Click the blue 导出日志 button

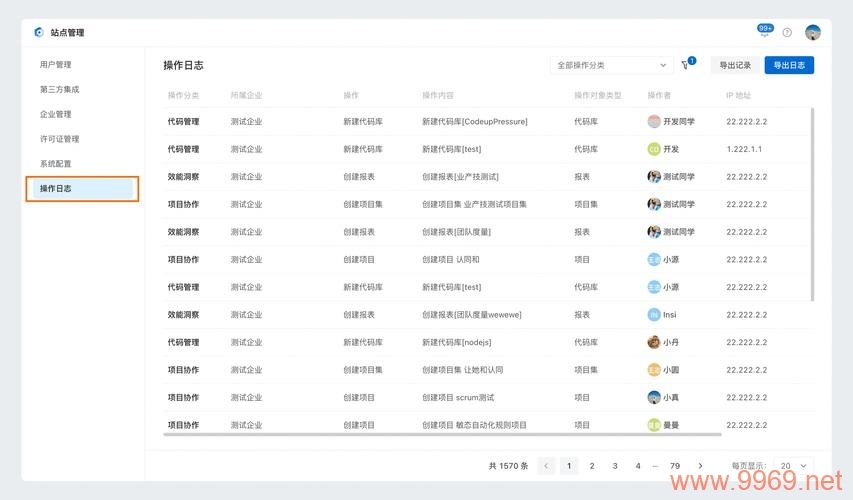coord(789,65)
